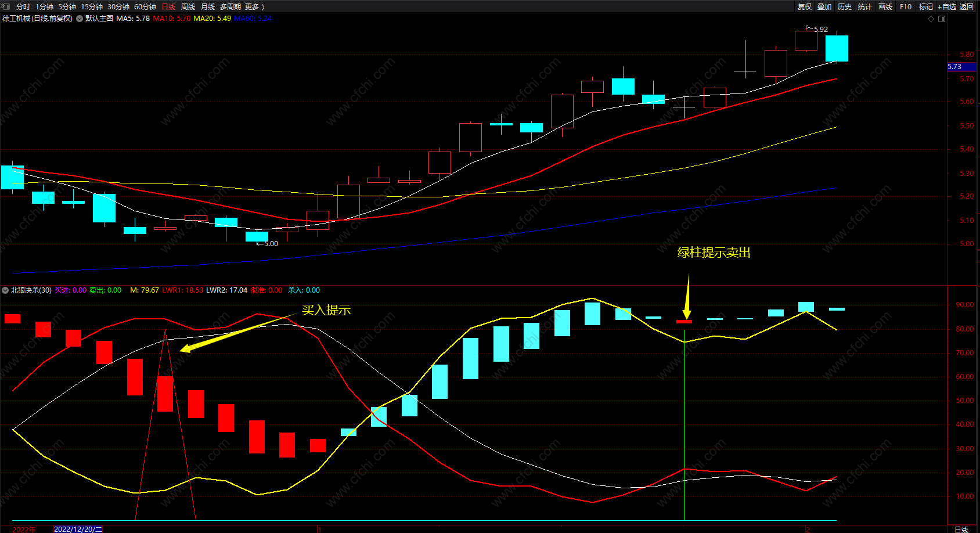Viewport: 980px width, 533px height.
Task: Toggle the side panel icon near the price axis
Action: point(942,19)
